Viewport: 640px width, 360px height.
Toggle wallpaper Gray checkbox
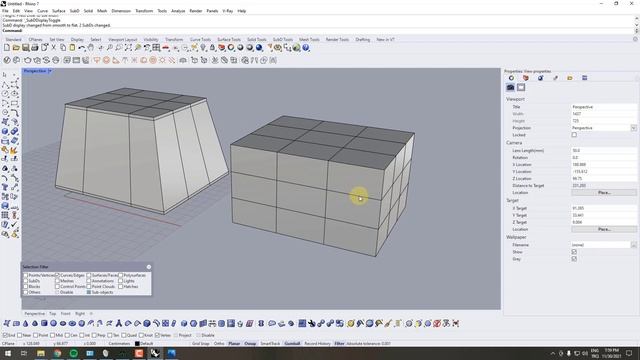574,259
